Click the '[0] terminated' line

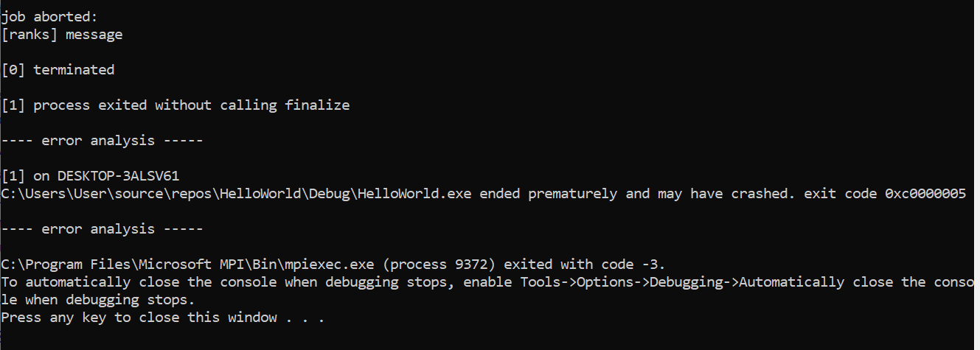tap(58, 70)
